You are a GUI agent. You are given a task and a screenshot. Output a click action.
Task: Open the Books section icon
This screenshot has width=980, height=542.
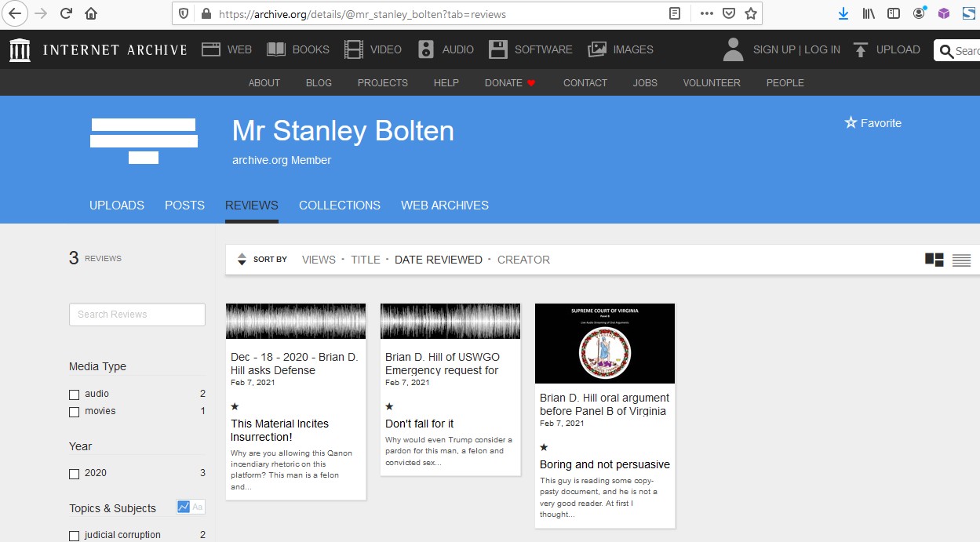(276, 49)
